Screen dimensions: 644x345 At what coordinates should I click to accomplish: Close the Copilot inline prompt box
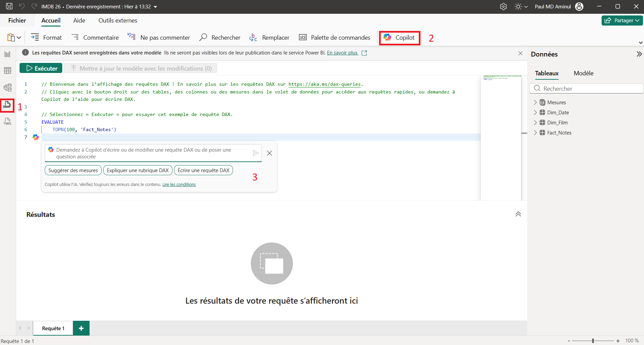pos(269,153)
